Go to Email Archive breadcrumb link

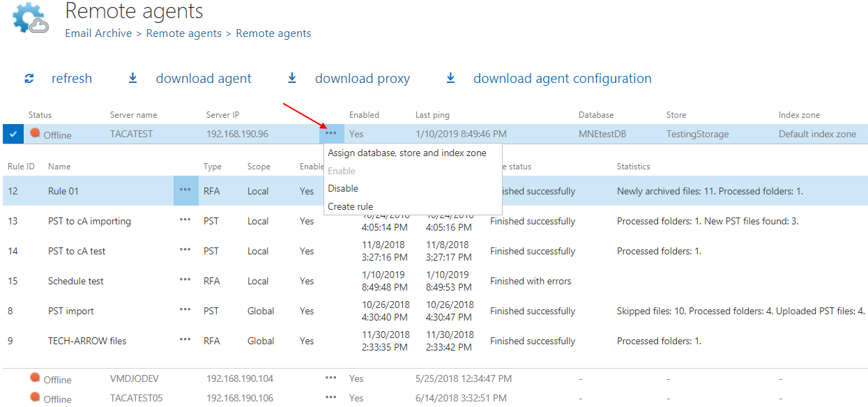(x=98, y=33)
